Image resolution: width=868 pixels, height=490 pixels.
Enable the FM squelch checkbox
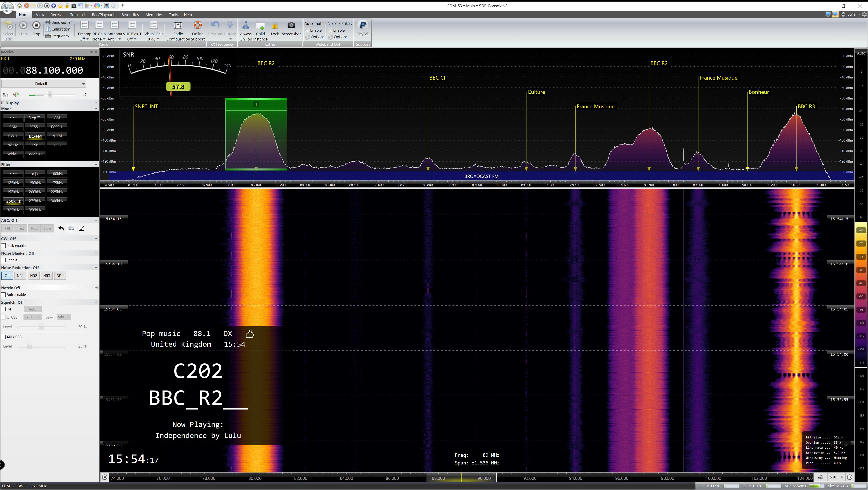coord(4,309)
